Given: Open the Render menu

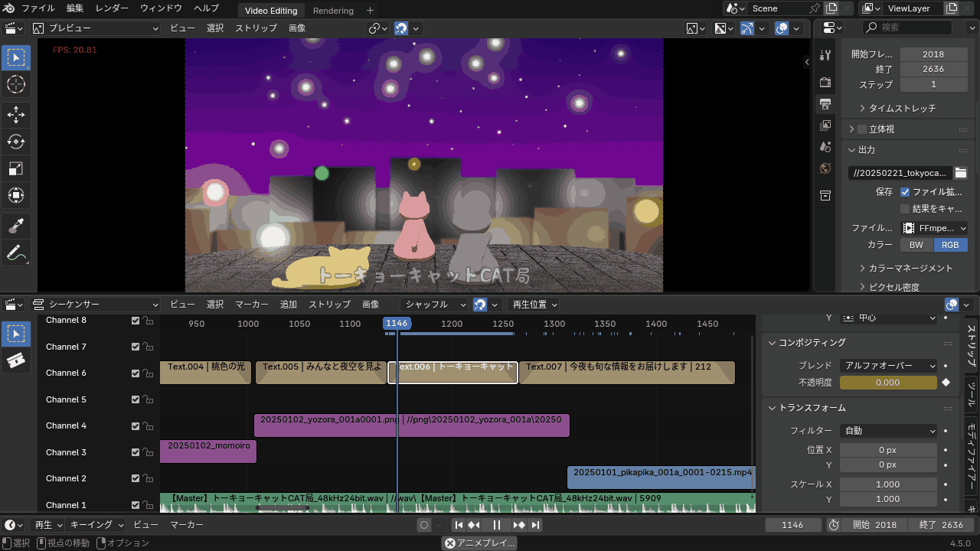Looking at the screenshot, I should pos(112,8).
